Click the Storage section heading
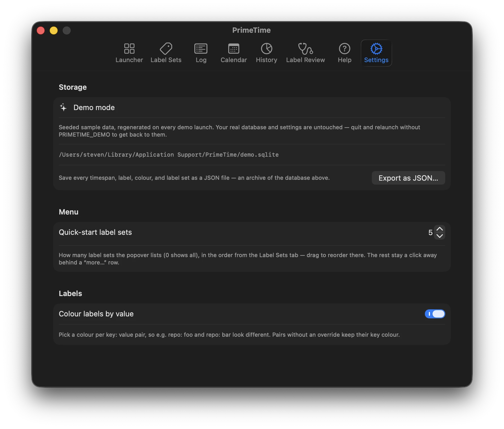 coord(73,87)
